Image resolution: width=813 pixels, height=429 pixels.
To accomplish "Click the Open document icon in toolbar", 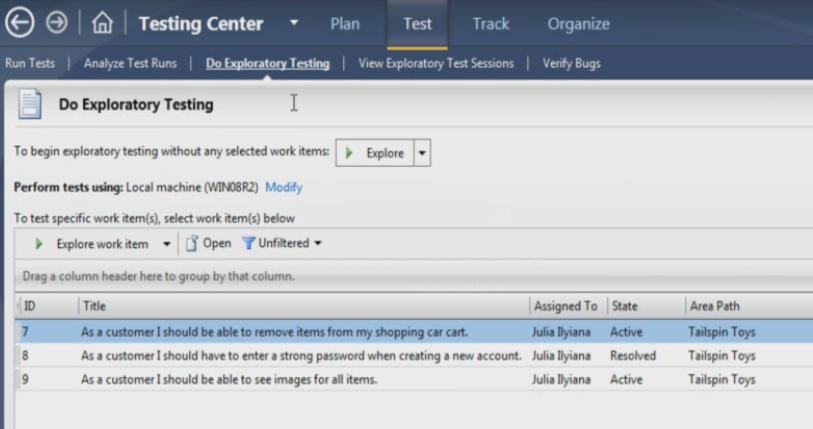I will click(x=192, y=243).
